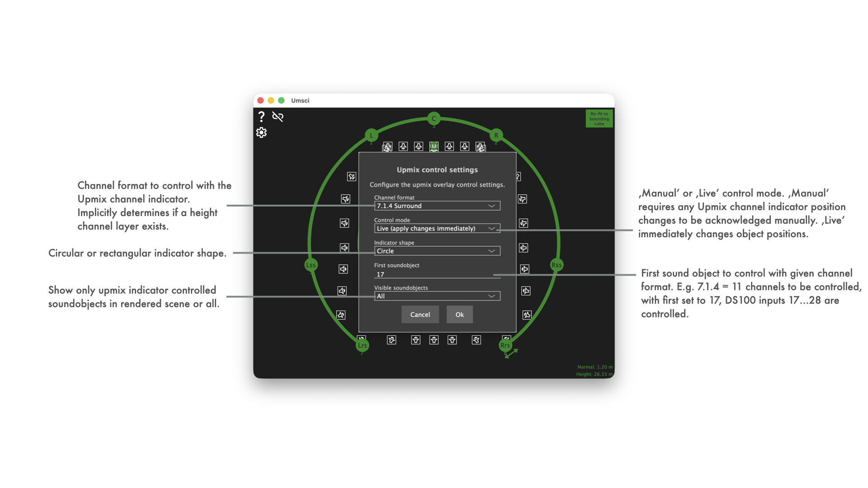The height and width of the screenshot is (488, 868).
Task: Select the C center channel indicator
Action: click(x=434, y=119)
